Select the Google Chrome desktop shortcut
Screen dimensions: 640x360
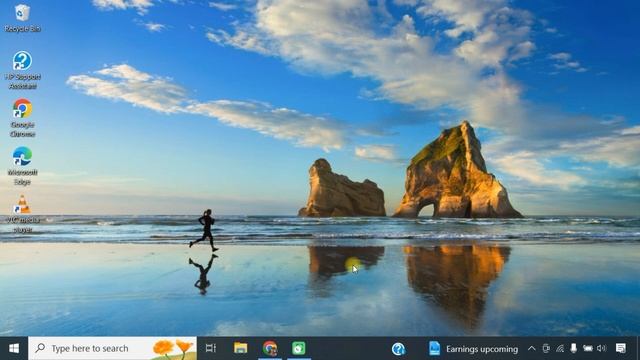tap(22, 118)
